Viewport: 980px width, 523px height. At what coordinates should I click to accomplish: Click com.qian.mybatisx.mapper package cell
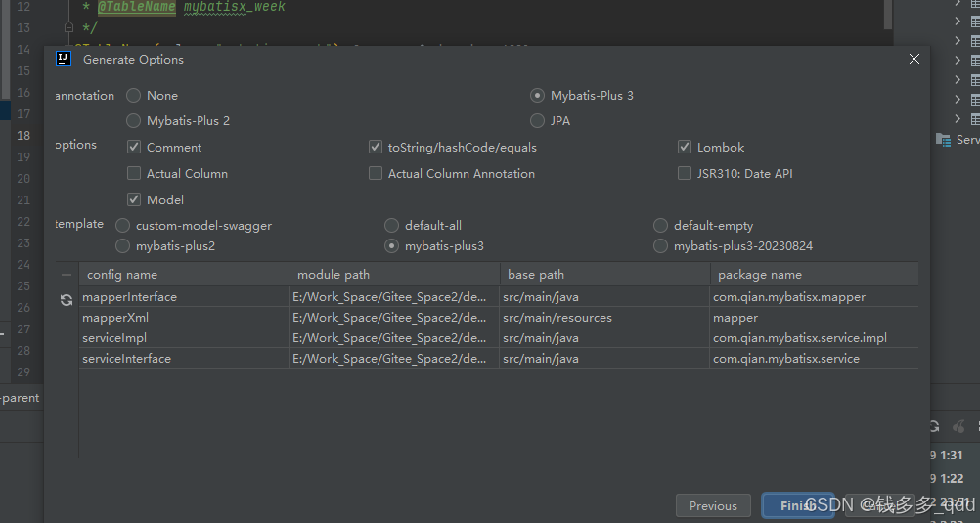(815, 297)
